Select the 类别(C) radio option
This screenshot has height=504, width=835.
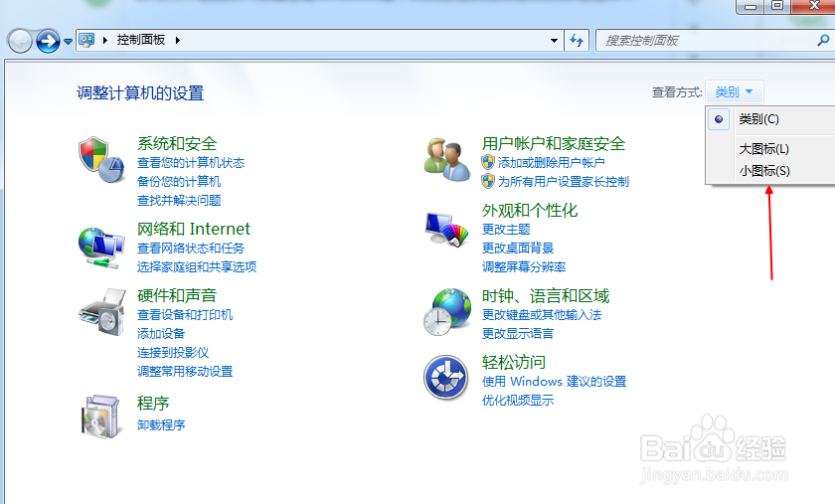719,119
